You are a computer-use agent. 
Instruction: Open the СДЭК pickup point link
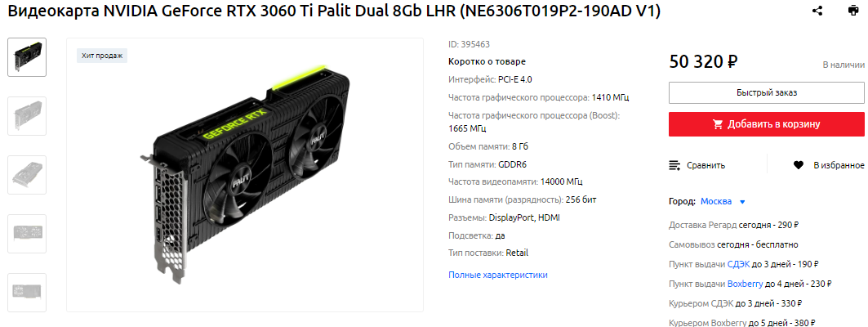[738, 264]
